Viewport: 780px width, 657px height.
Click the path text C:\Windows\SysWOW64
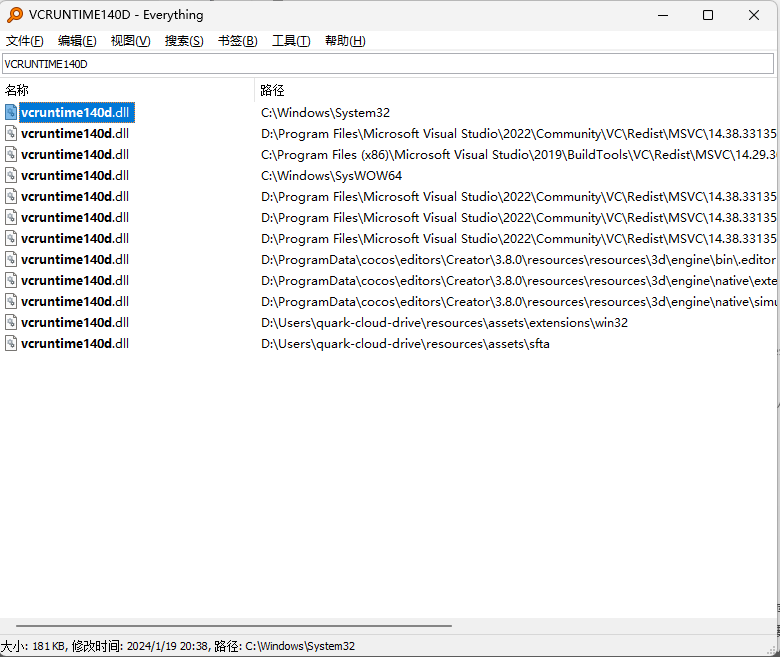tap(331, 176)
